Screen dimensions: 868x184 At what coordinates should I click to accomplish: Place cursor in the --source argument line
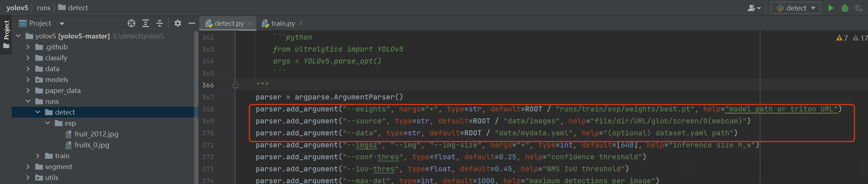[x=503, y=121]
